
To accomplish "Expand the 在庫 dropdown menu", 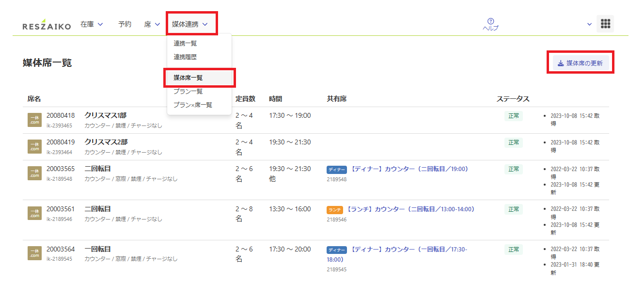I will click(92, 23).
